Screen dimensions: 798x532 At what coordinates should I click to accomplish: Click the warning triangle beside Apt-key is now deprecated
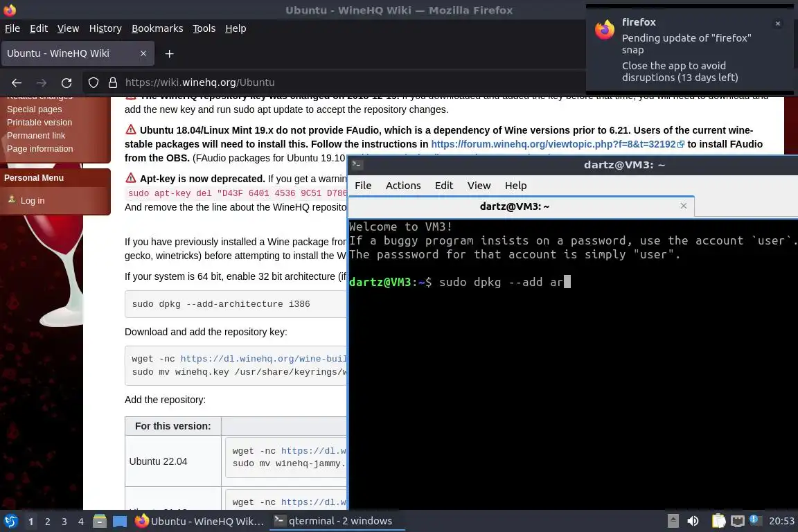point(131,178)
